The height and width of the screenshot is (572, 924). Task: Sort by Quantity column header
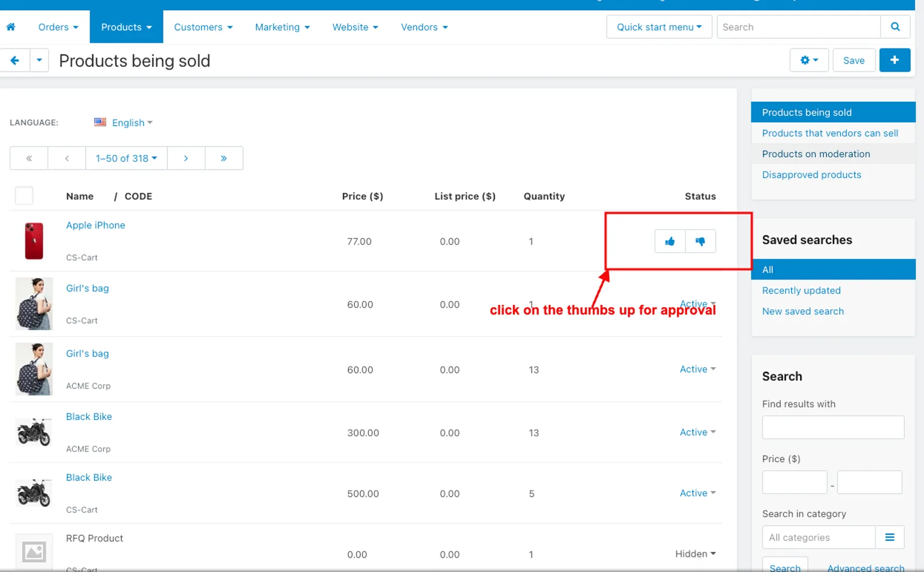pos(544,196)
